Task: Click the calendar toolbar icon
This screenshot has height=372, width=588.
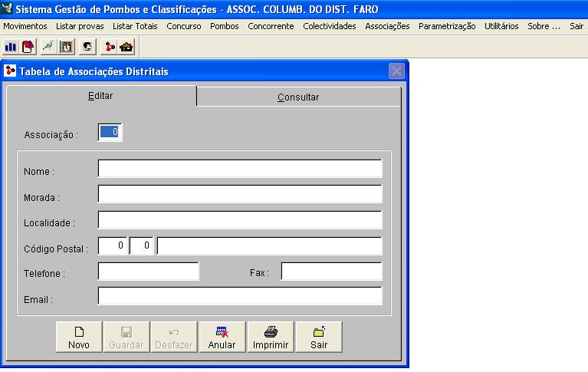Action: 28,47
